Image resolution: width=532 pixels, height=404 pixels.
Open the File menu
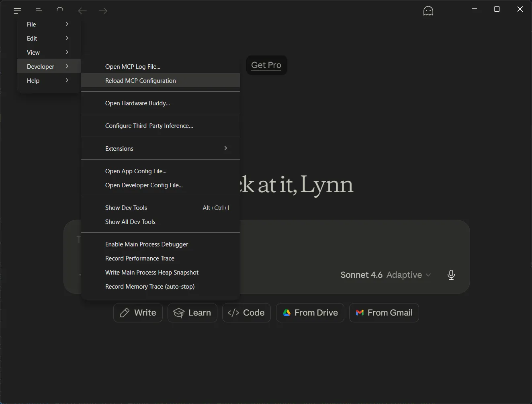click(49, 24)
